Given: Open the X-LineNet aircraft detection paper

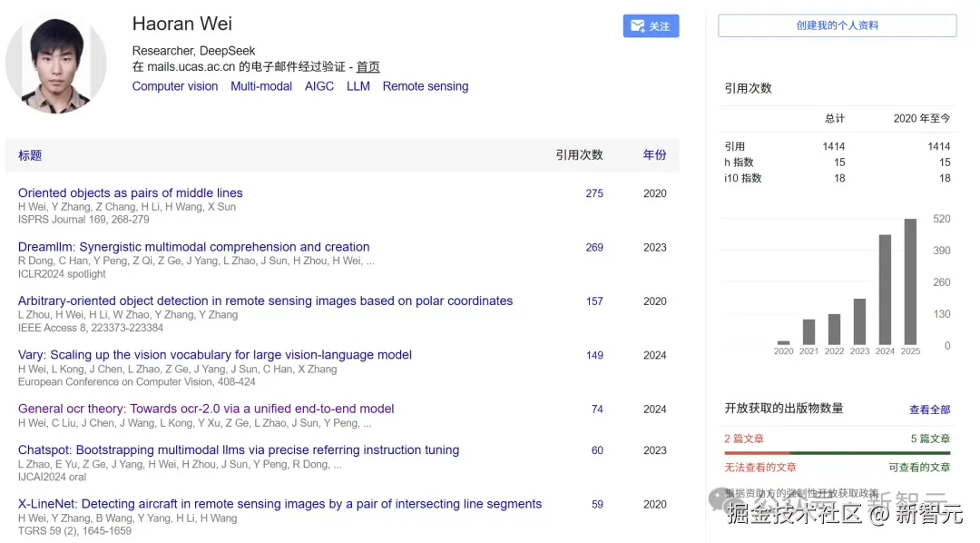Looking at the screenshot, I should pos(279,504).
